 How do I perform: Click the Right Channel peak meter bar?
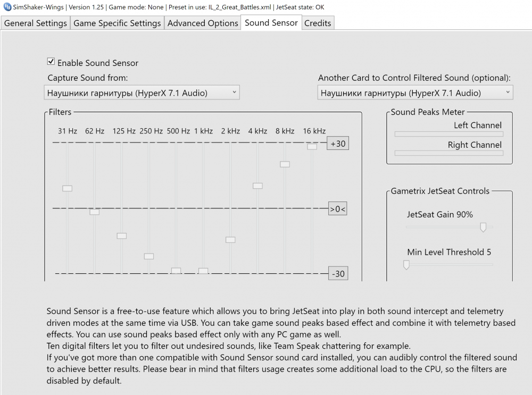tap(449, 153)
